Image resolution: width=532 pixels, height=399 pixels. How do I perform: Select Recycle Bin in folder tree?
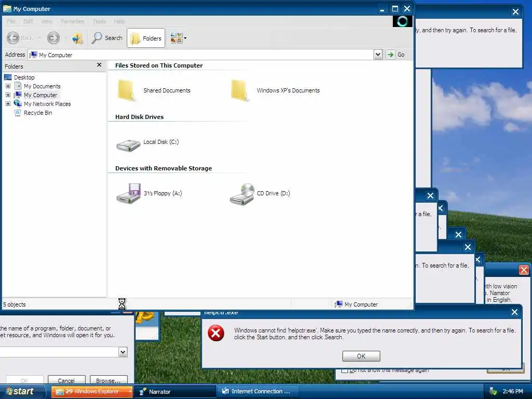[37, 113]
